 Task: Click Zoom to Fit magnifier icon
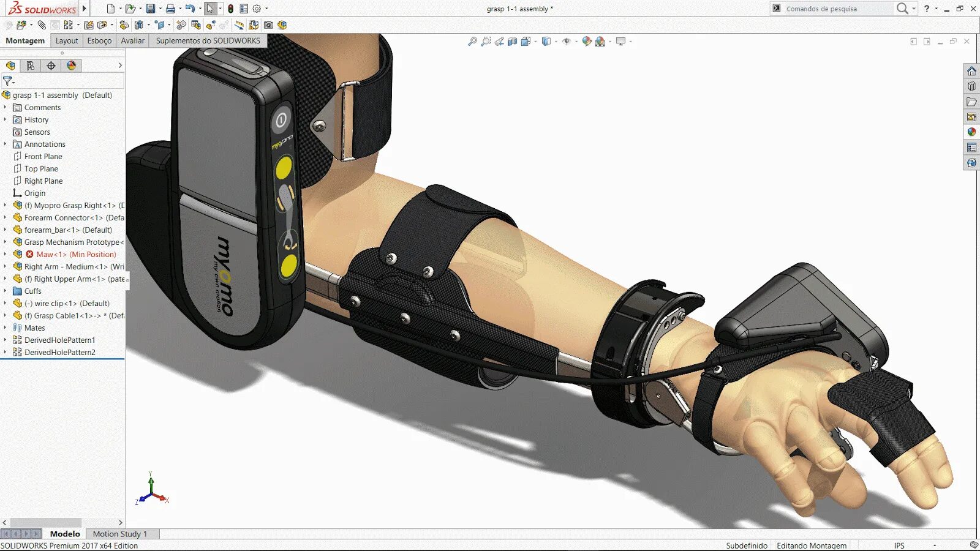pyautogui.click(x=472, y=42)
